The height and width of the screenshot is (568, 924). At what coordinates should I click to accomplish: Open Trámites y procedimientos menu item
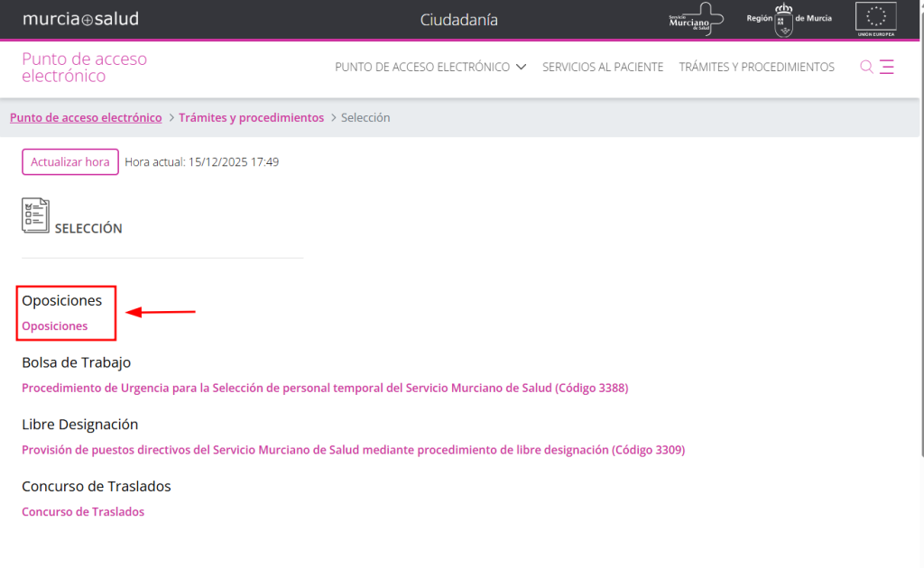[757, 67]
